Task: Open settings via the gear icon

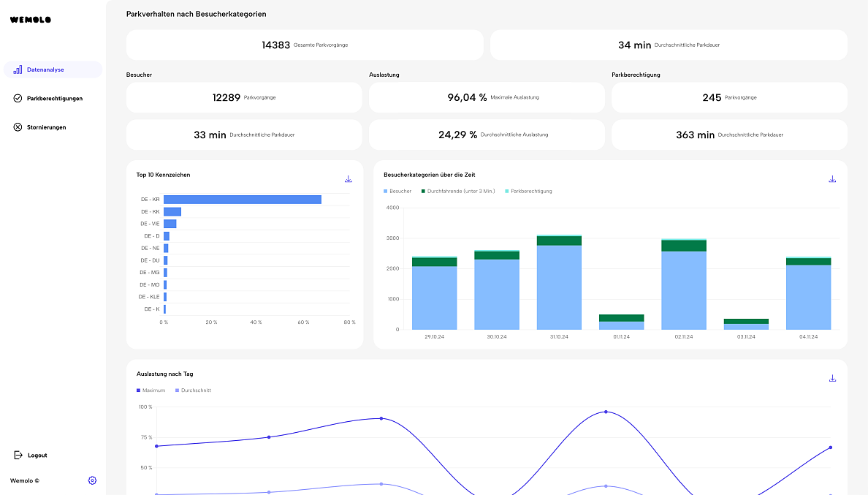Action: [92, 480]
